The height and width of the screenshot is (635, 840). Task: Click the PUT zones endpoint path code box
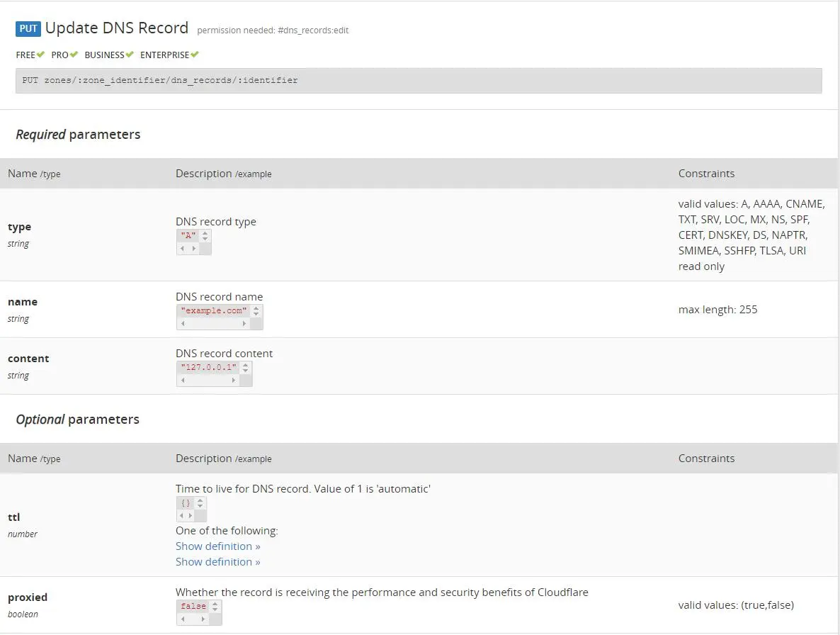click(x=418, y=81)
